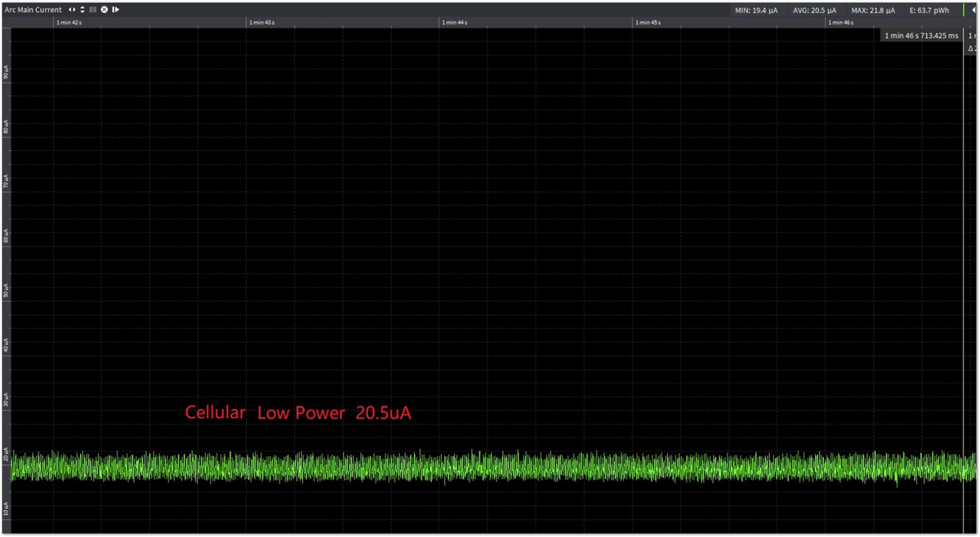The image size is (980, 537).
Task: Click the 1 min 46 s 713.425 ms timestamp
Action: (x=921, y=36)
